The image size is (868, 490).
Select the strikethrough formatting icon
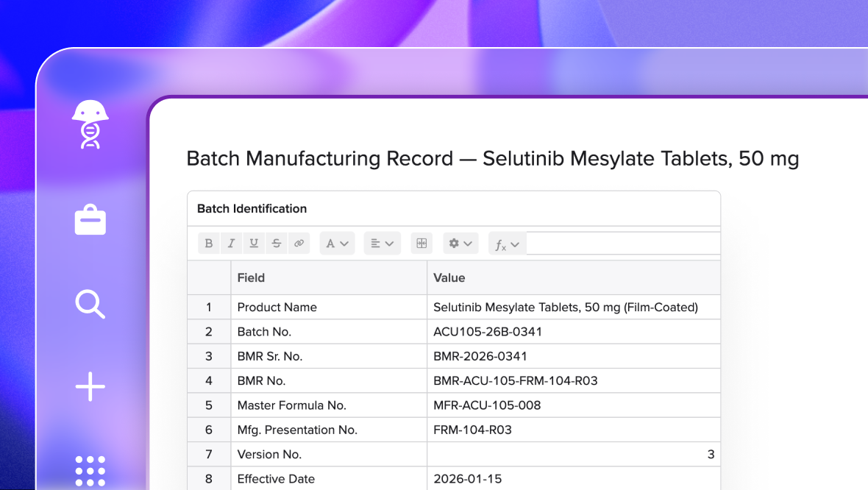[x=276, y=243]
